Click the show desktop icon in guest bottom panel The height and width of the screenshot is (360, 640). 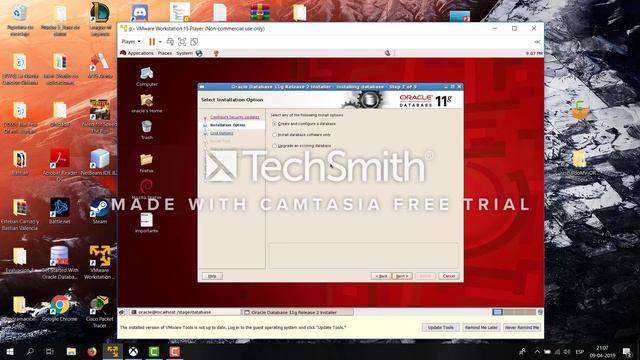click(x=122, y=312)
